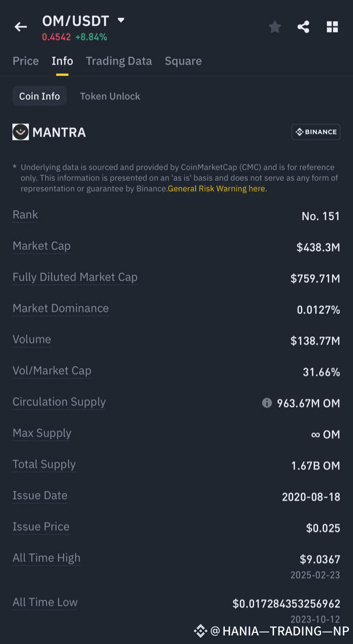Select the Coin Info pill

(x=39, y=96)
